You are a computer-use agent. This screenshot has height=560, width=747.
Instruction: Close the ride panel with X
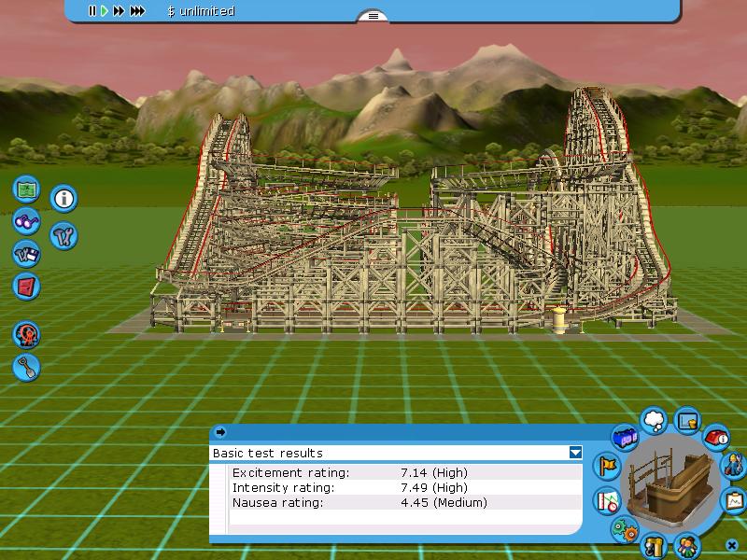pyautogui.click(x=732, y=545)
